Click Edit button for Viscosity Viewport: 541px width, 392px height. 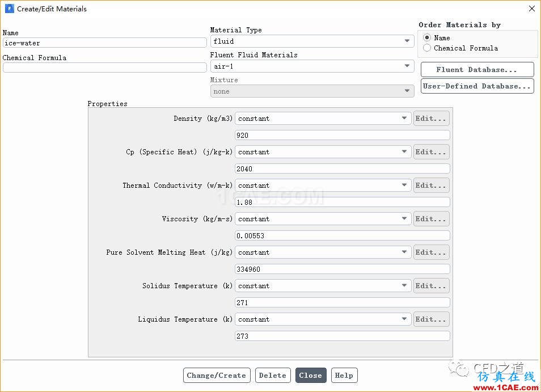(x=432, y=219)
